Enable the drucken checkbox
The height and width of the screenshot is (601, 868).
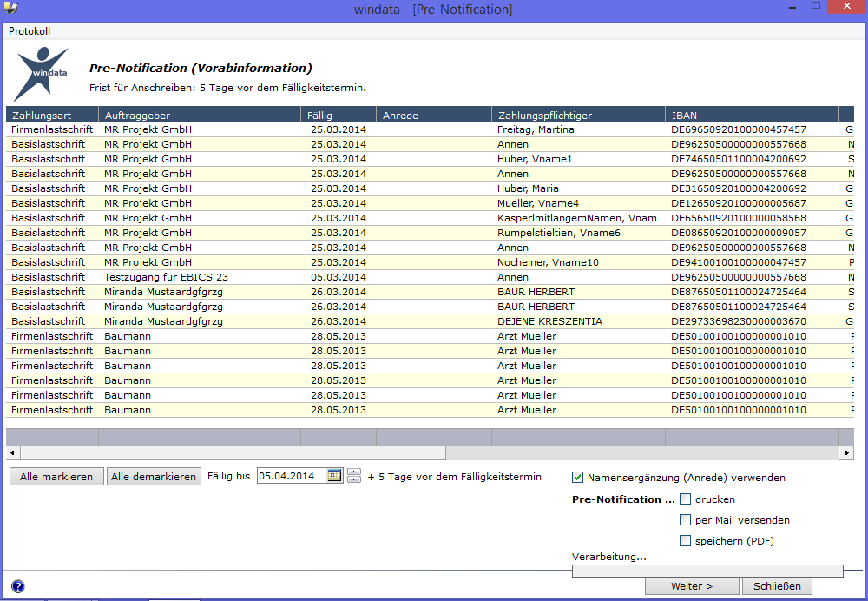[686, 499]
